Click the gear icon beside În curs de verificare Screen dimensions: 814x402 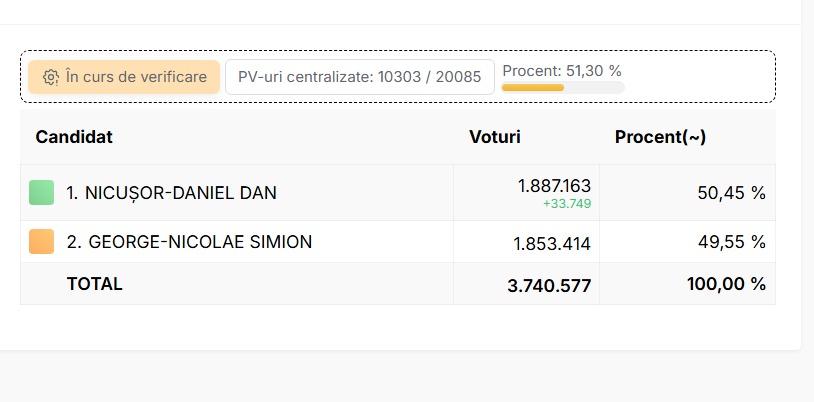(x=50, y=77)
